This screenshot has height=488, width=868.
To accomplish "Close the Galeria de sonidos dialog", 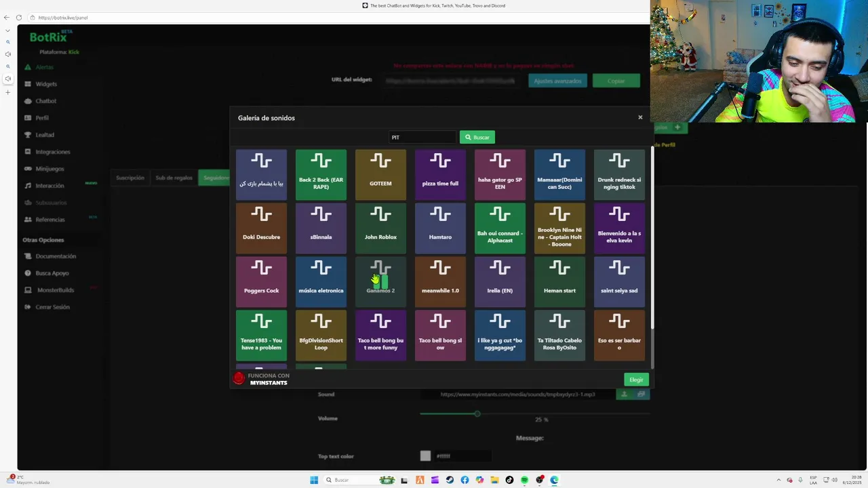I will coord(640,117).
